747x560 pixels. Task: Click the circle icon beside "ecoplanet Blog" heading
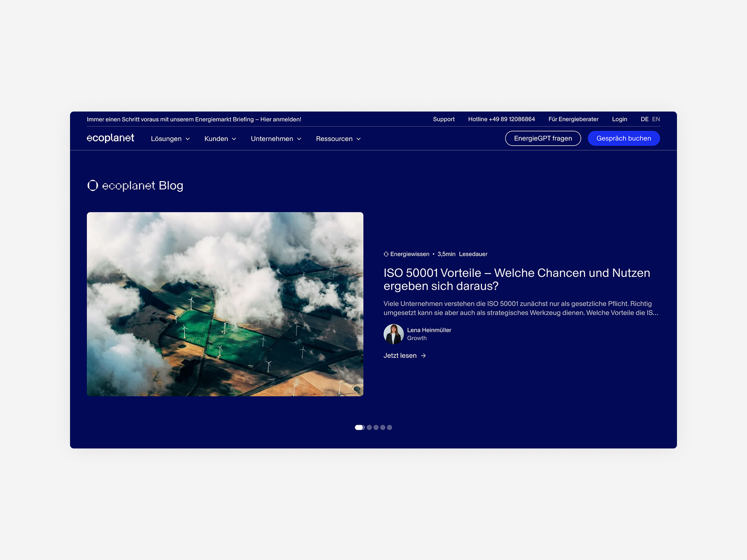[x=94, y=185]
